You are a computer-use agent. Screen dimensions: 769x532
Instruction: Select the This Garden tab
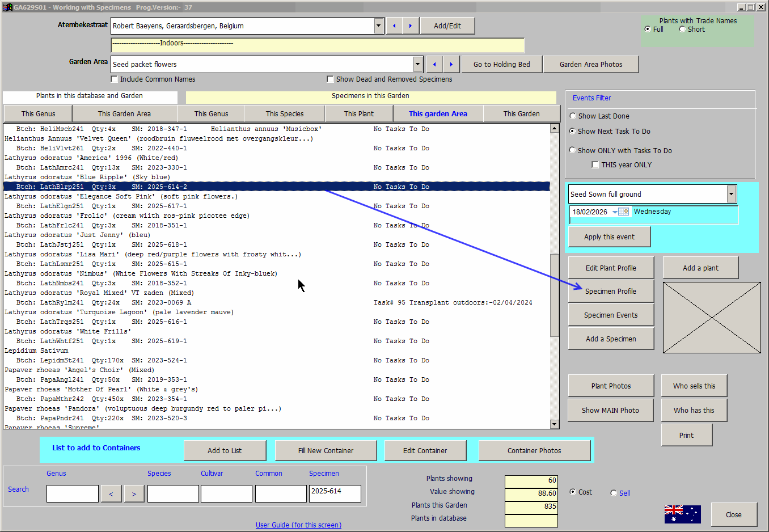521,114
